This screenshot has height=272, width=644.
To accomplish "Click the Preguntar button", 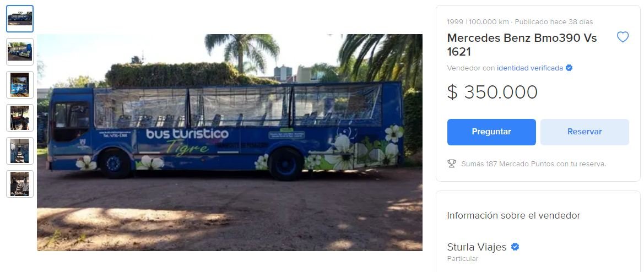I will [491, 132].
